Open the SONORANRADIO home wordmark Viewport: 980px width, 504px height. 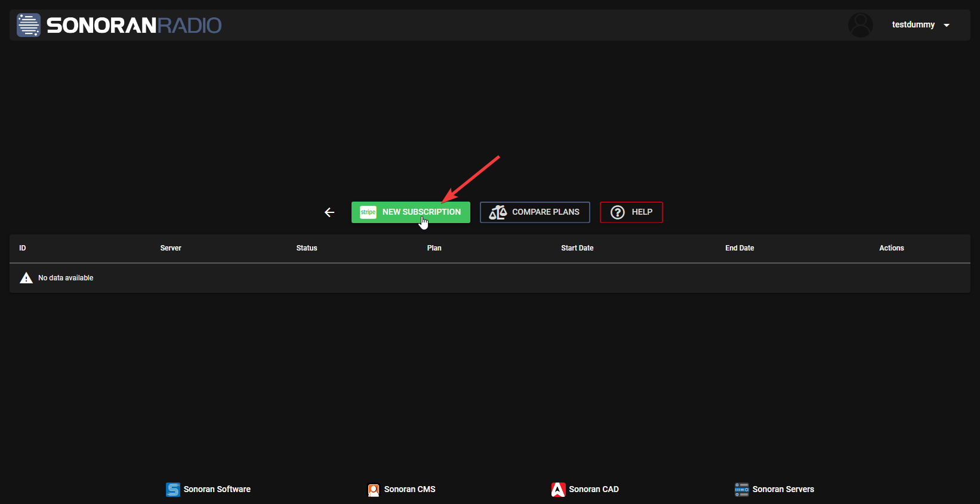[134, 25]
